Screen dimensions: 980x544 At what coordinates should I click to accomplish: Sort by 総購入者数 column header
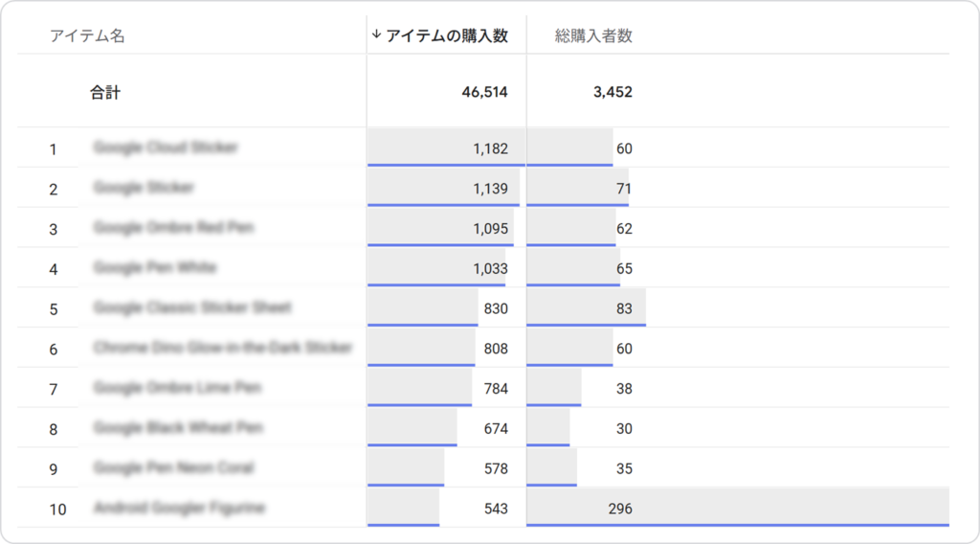point(593,36)
